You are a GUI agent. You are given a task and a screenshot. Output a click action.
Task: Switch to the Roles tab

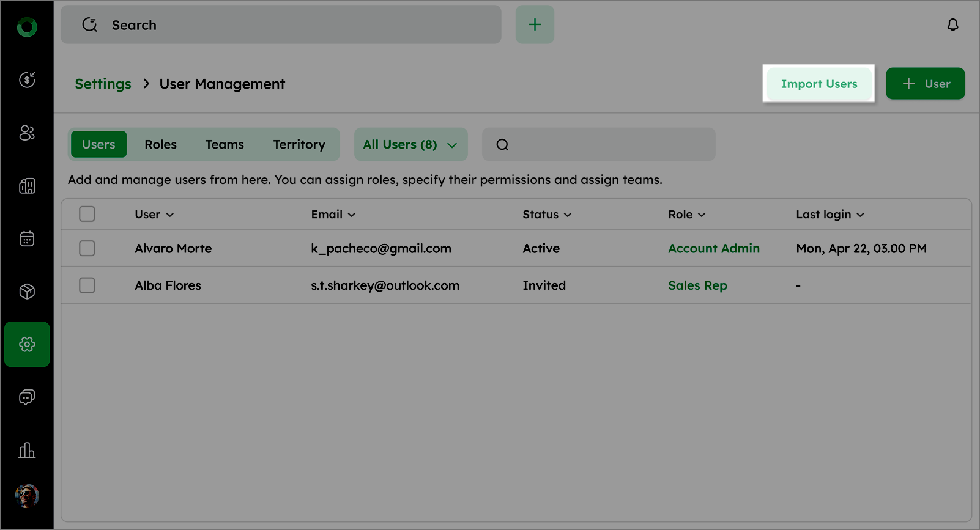pyautogui.click(x=160, y=145)
